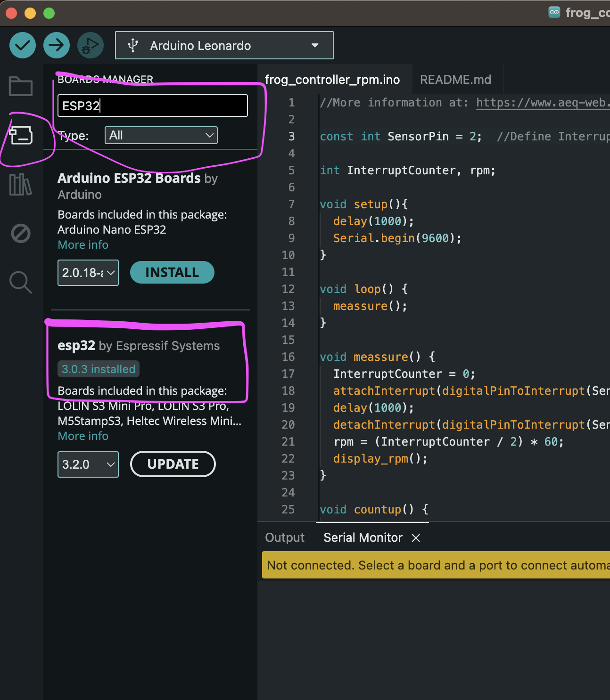Click the 'esp32' Espressif Systems package title
This screenshot has height=700, width=610.
click(x=76, y=346)
